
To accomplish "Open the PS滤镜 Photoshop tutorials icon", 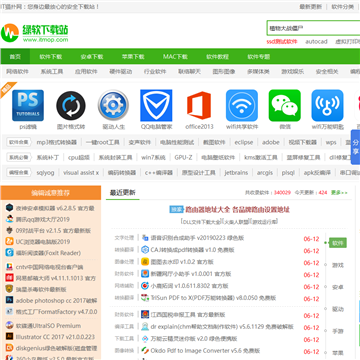I will tap(28, 105).
